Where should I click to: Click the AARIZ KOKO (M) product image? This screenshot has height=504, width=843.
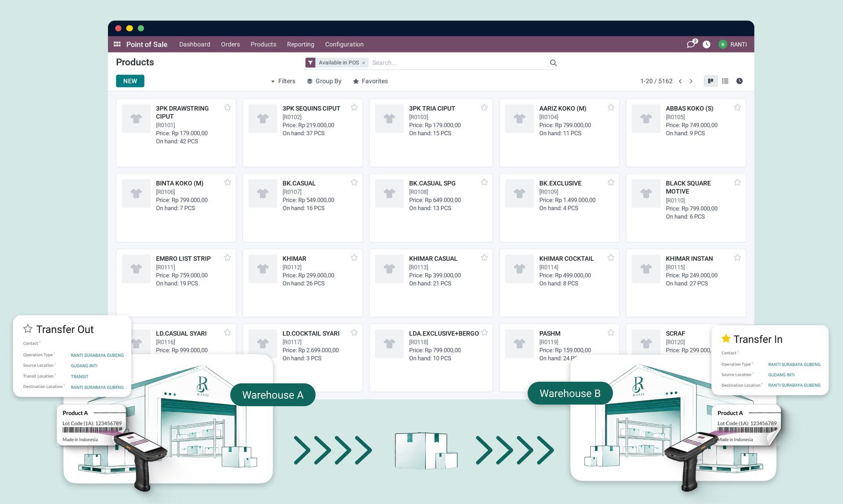[519, 118]
